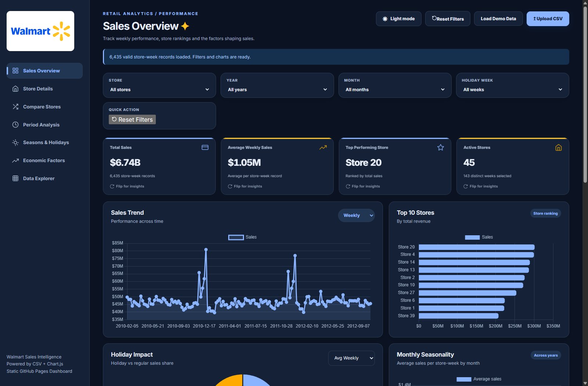Toggle the Sales legend on Top 10 Stores chart
Screen dimensions: 588x386
tap(479, 237)
